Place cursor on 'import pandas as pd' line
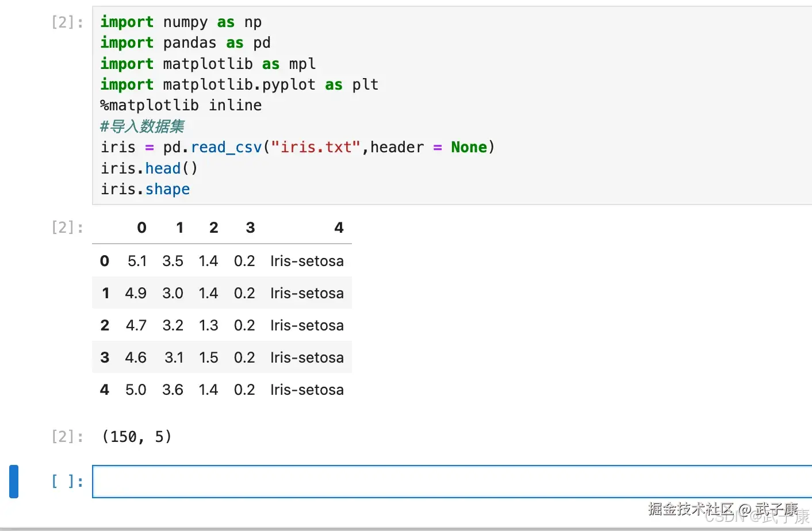This screenshot has width=812, height=531. coord(185,43)
